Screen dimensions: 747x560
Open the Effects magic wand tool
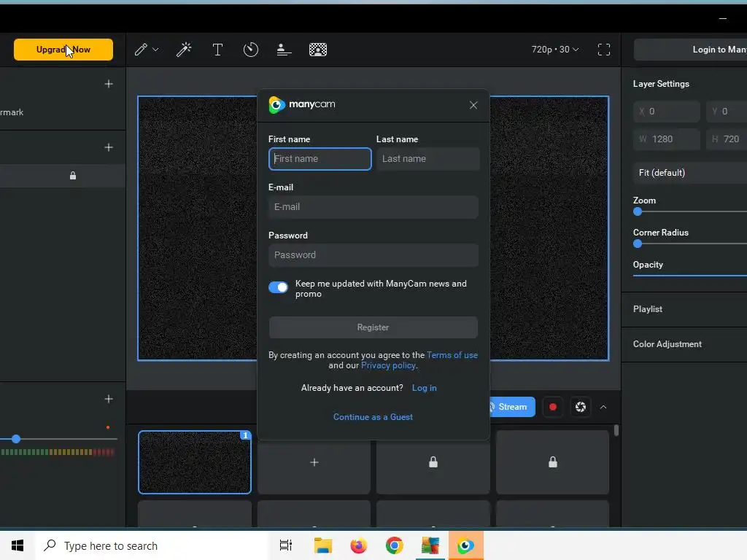pyautogui.click(x=184, y=50)
